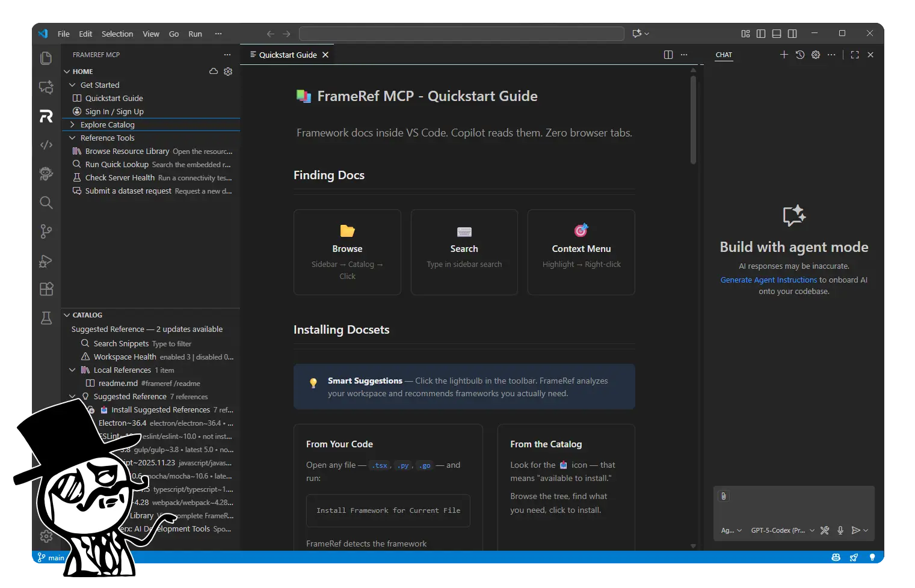Image resolution: width=915 pixels, height=588 pixels.
Task: Select the Run Quick Lookup tool
Action: tap(117, 164)
